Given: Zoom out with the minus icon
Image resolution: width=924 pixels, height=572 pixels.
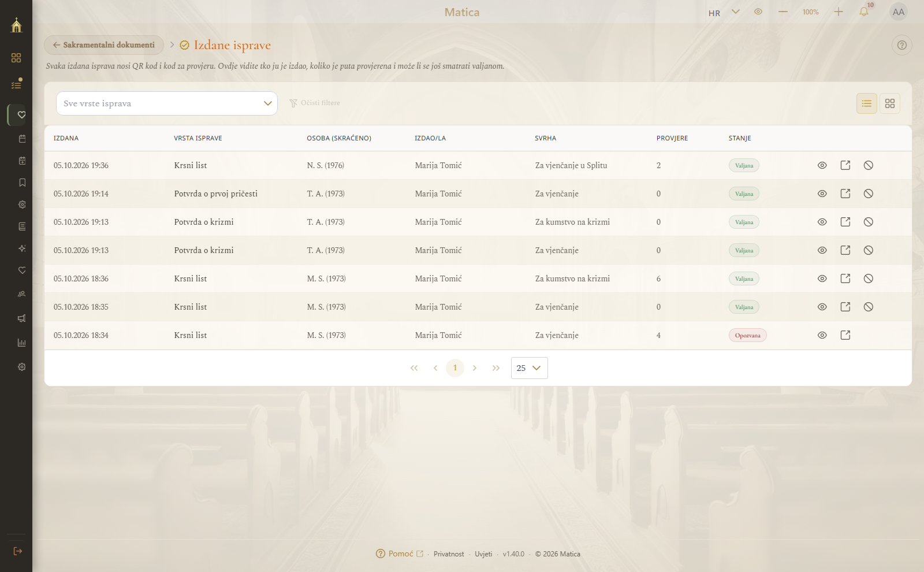Looking at the screenshot, I should (x=783, y=12).
